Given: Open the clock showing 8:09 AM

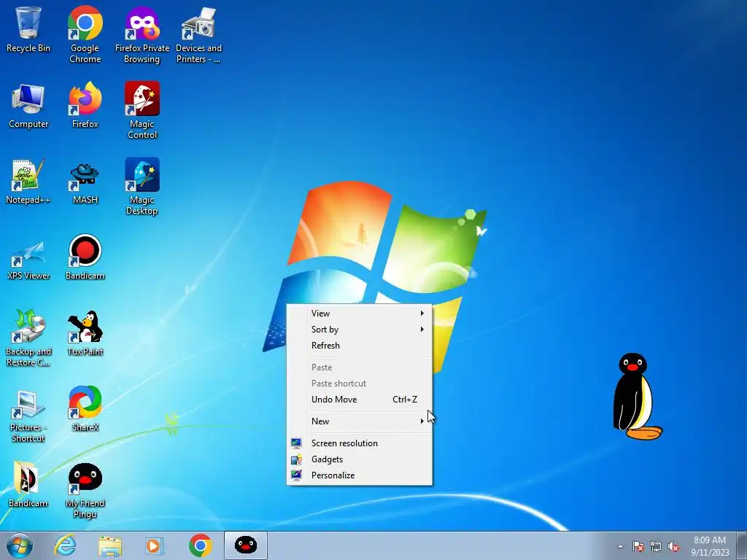Looking at the screenshot, I should tap(710, 545).
